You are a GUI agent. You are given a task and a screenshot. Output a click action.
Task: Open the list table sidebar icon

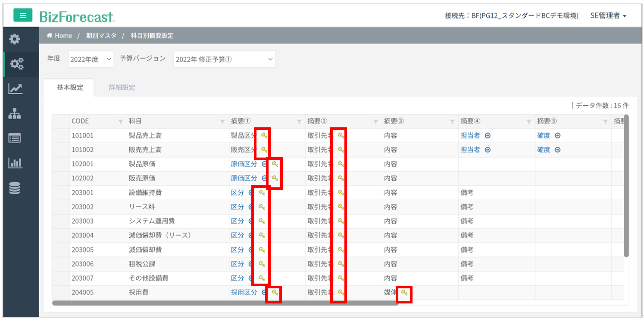15,139
